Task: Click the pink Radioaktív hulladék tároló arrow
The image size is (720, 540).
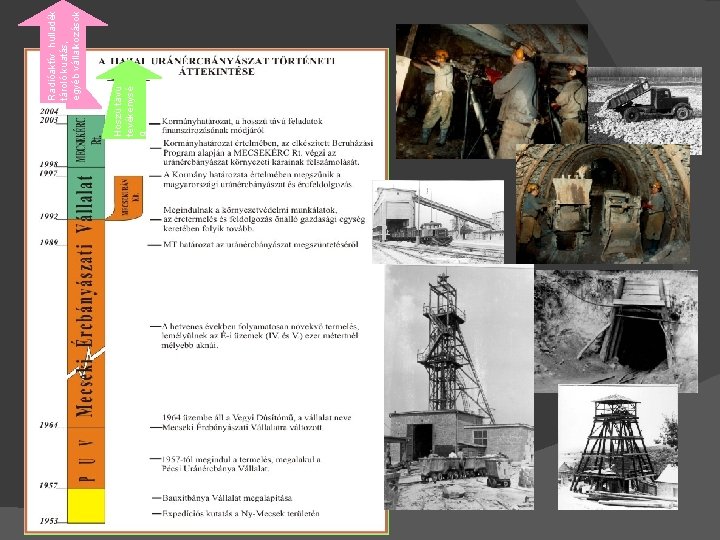Action: (63, 54)
